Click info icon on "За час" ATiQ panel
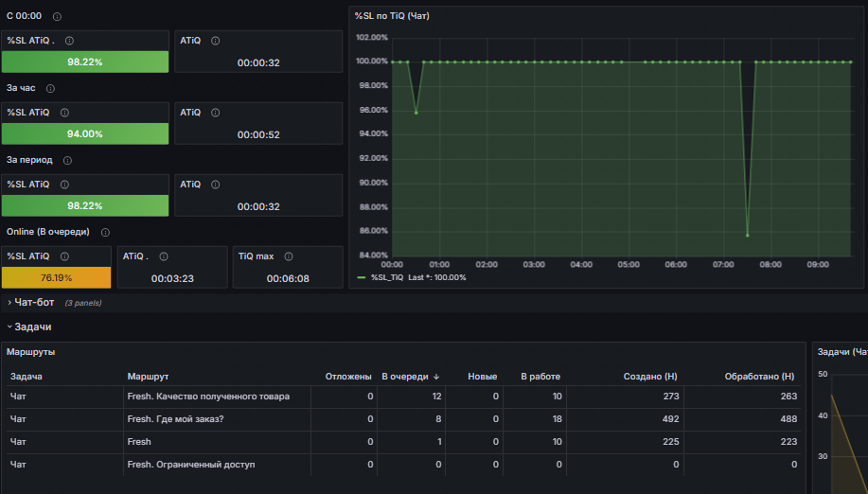 [215, 113]
